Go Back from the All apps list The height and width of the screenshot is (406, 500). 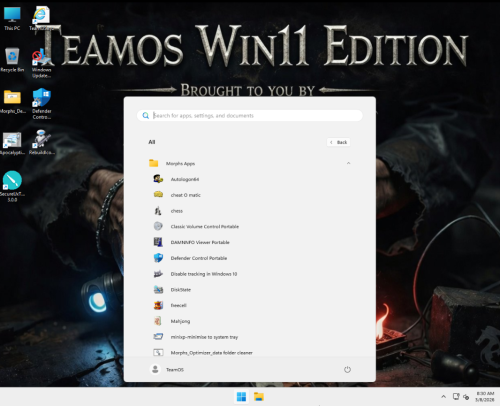[x=338, y=142]
